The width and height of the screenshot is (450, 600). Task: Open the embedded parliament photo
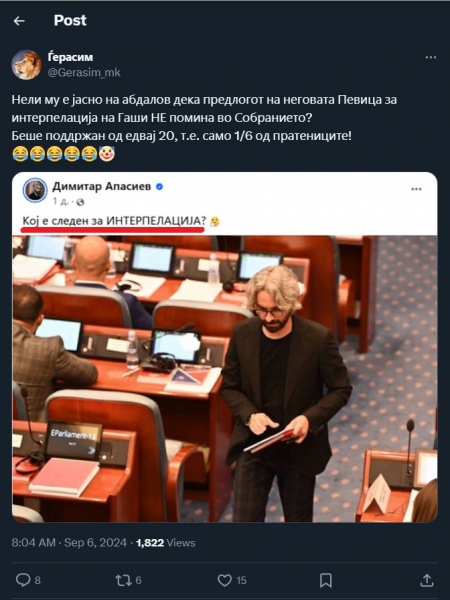point(225,379)
